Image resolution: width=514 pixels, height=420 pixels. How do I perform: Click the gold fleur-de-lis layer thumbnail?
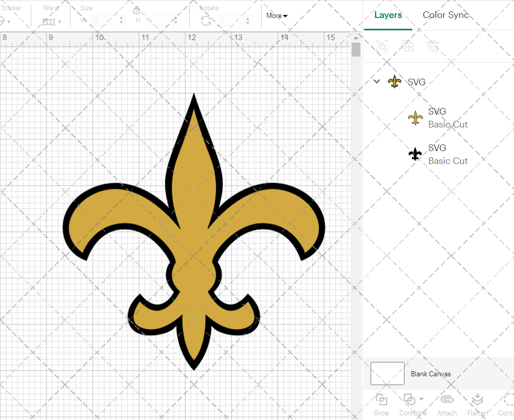click(415, 118)
